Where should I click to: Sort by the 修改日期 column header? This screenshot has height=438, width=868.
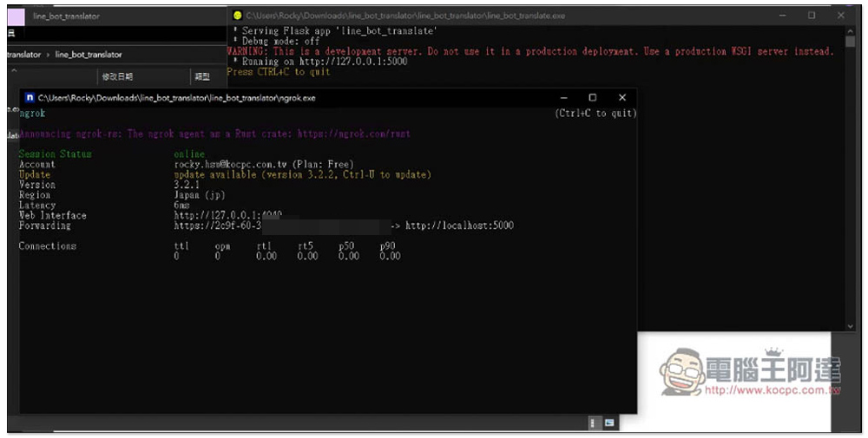[117, 76]
